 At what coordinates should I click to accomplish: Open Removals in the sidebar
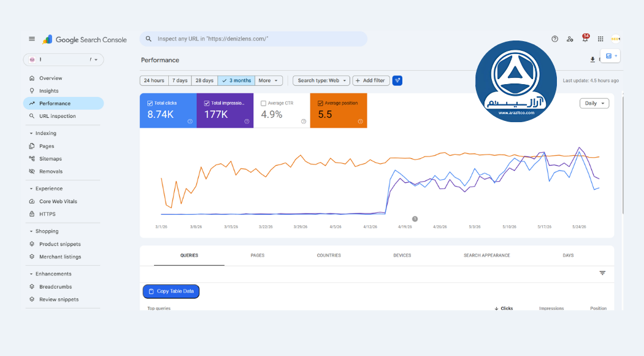[63, 171]
